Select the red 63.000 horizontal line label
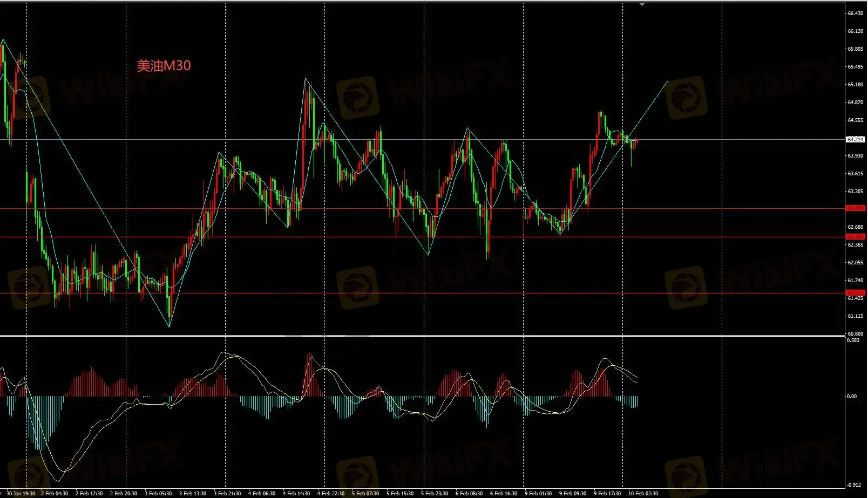This screenshot has height=498, width=868. [x=856, y=208]
